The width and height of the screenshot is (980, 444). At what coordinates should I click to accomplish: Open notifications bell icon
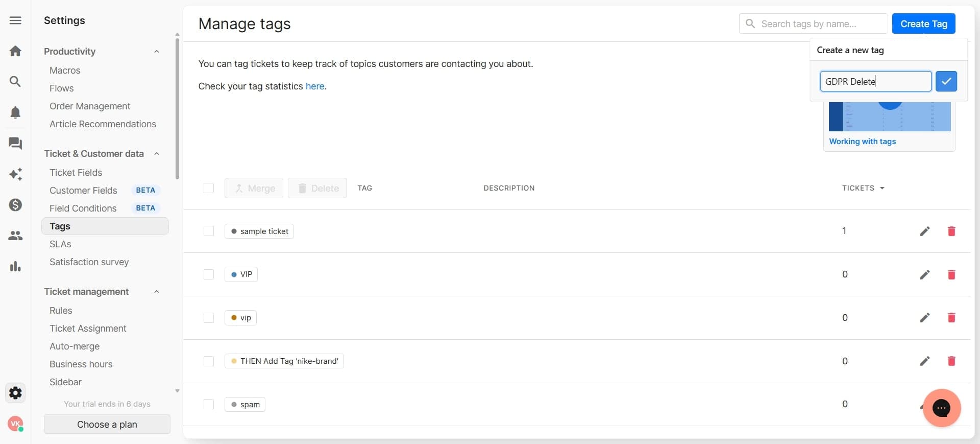(x=15, y=112)
